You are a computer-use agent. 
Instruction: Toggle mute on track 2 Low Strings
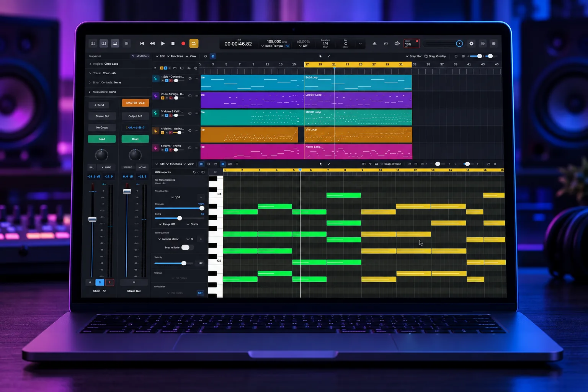pyautogui.click(x=163, y=98)
